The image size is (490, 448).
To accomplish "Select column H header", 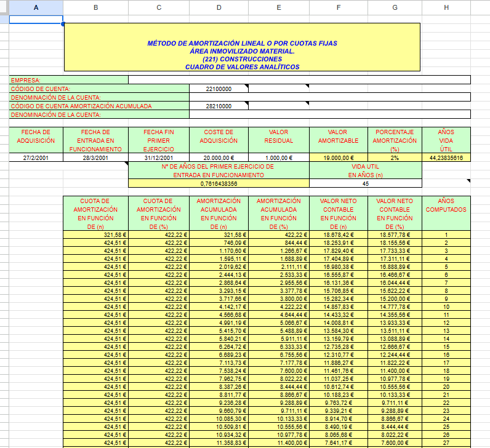I will (x=446, y=7).
